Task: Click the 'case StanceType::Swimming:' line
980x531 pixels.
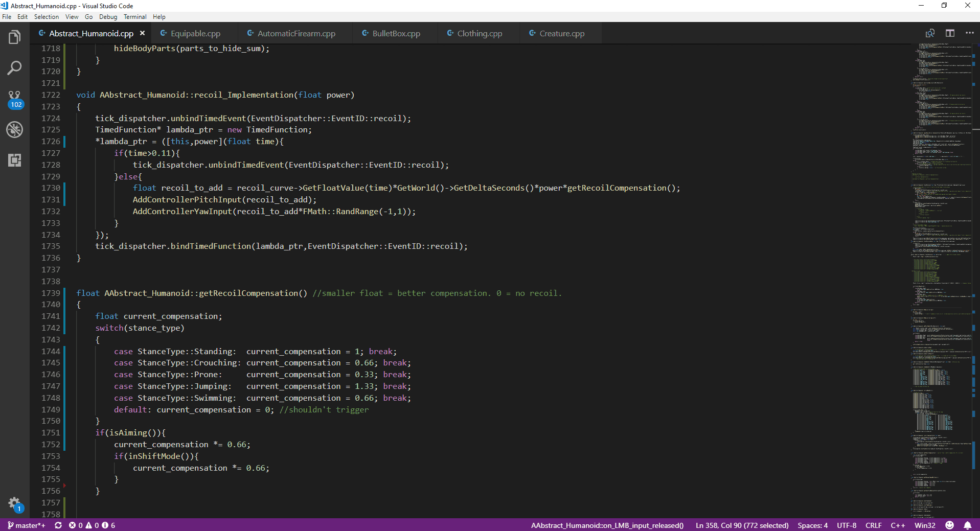Action: click(262, 398)
